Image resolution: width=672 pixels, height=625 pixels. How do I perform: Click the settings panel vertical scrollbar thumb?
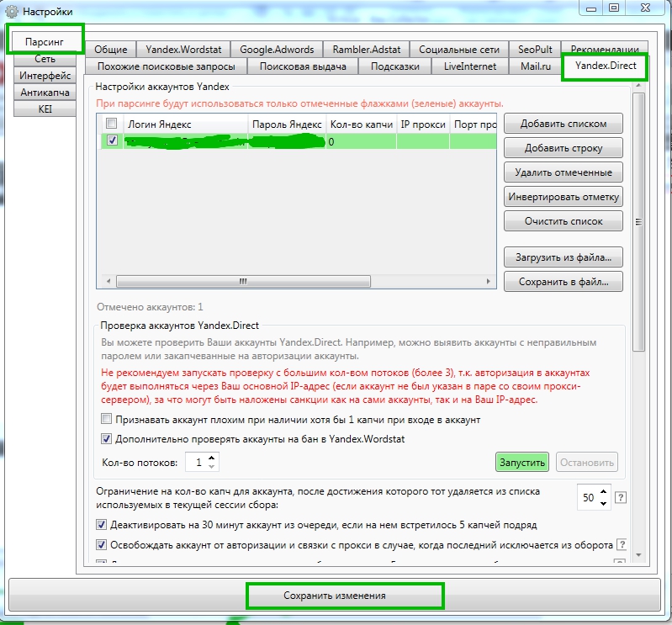[638, 221]
